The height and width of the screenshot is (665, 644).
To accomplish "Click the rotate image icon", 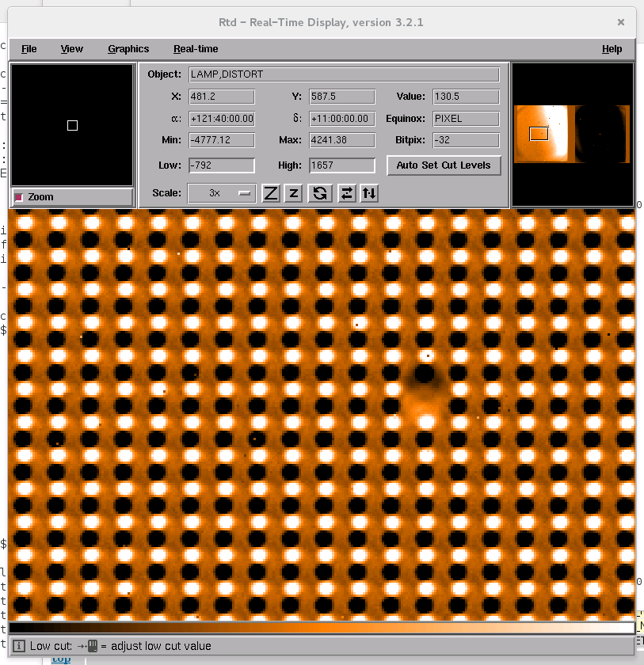I will (320, 193).
